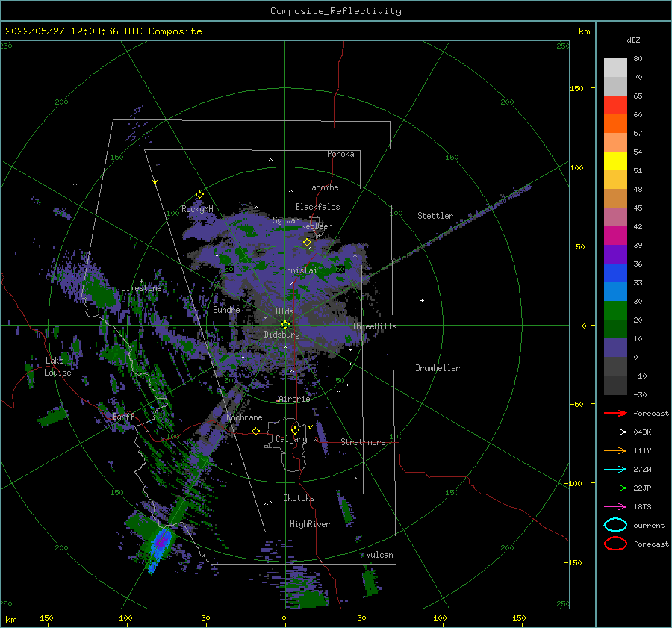Click the yellow diamond marker below RedDeer
This screenshot has height=628, width=672.
point(307,243)
